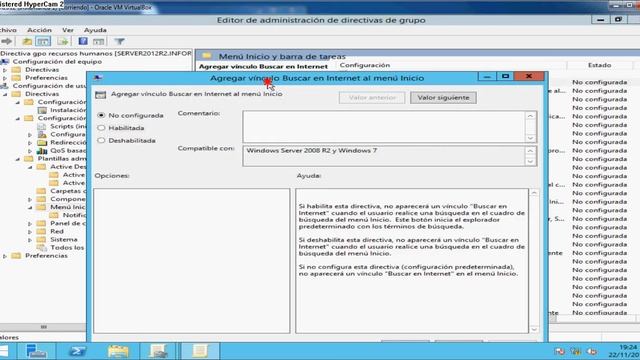
Task: Select the Red tree item
Action: (x=57, y=231)
